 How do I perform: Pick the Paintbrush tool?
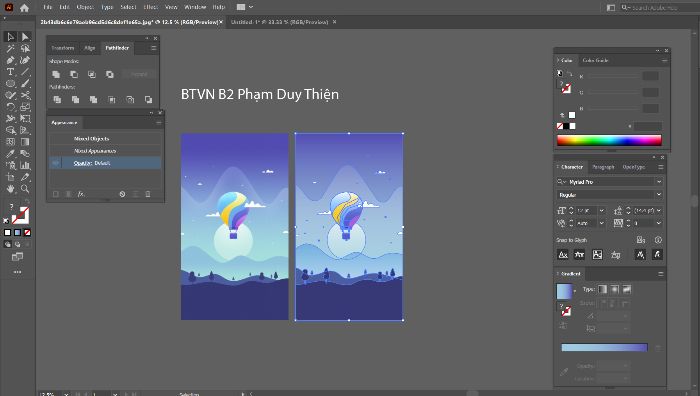click(25, 83)
